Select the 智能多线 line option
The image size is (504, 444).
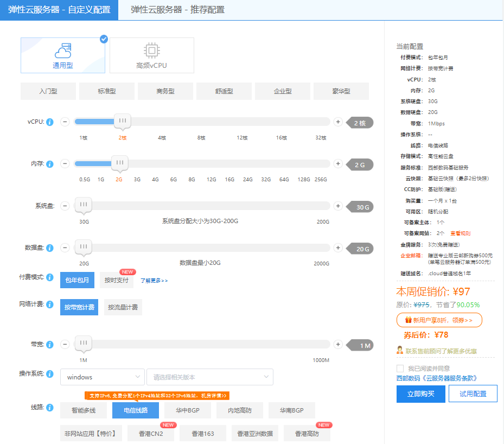point(84,410)
